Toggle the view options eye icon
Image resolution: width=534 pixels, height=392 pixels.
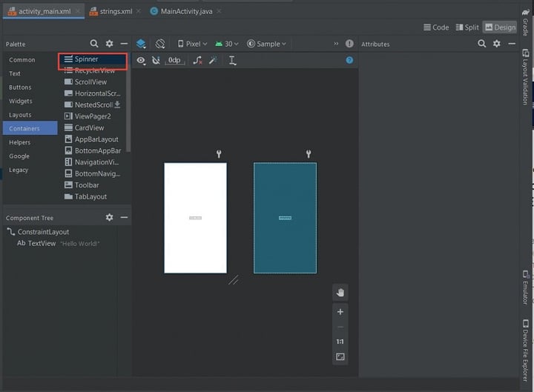pyautogui.click(x=141, y=60)
